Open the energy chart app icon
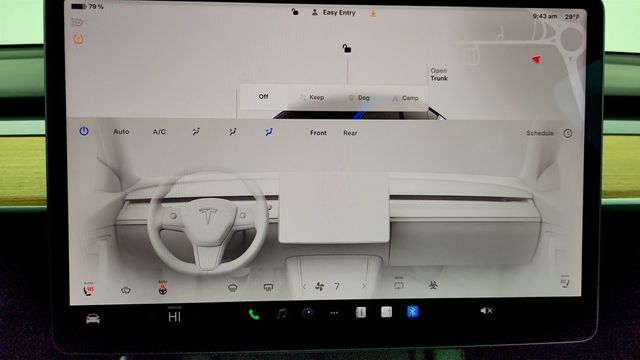 [x=386, y=312]
